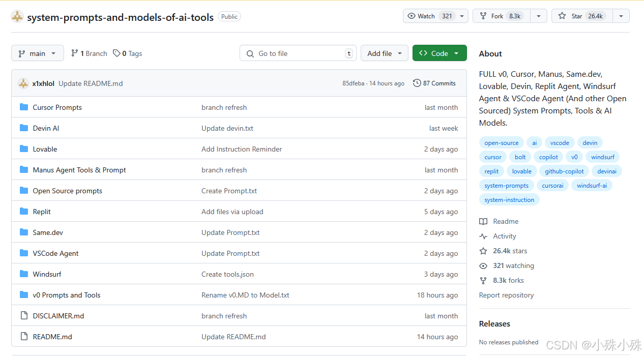Select the devin topic tag
This screenshot has width=644, height=356.
[590, 143]
